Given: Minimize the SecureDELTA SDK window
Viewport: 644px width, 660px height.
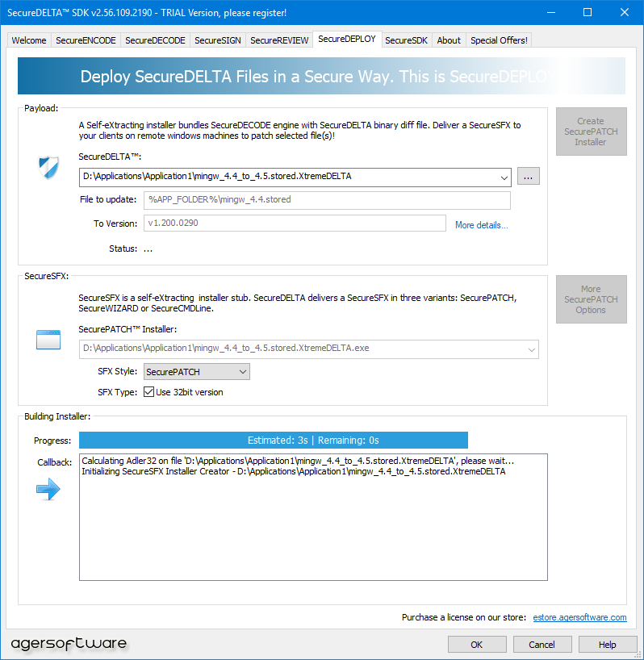Looking at the screenshot, I should pos(551,13).
